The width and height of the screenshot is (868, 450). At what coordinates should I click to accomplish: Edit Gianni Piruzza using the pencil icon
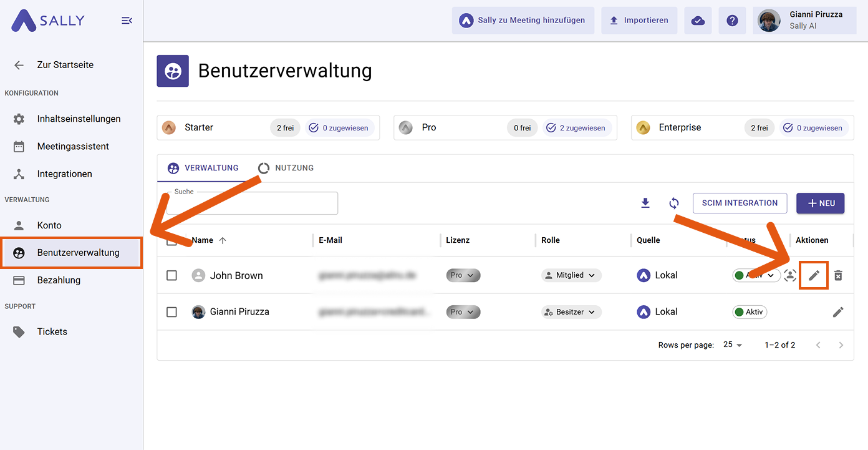(838, 311)
